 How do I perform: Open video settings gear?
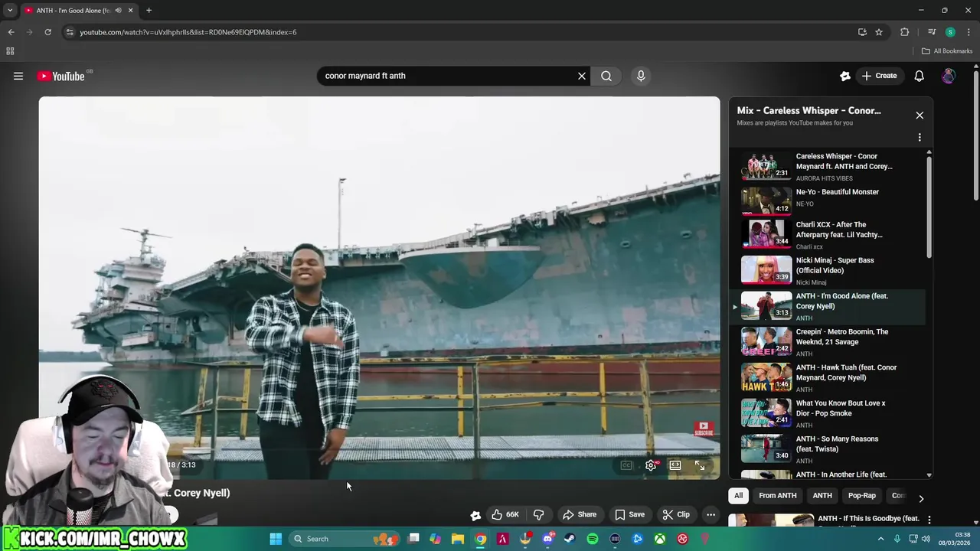coord(651,465)
